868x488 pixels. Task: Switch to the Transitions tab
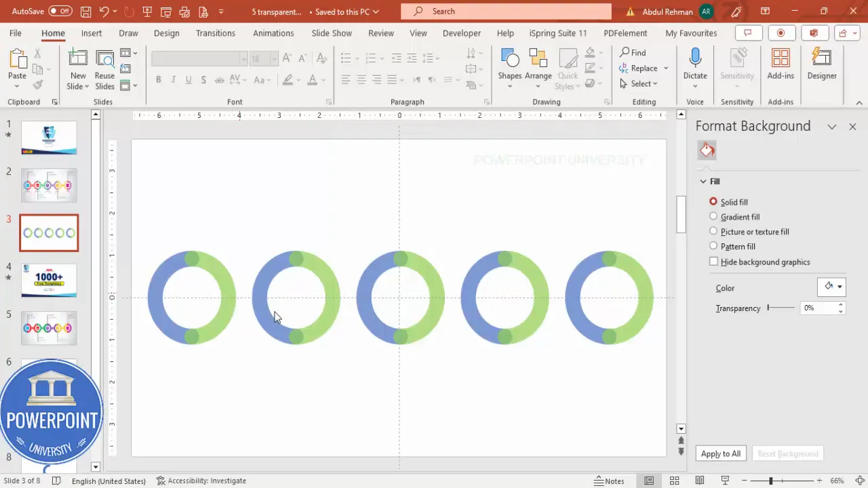(x=215, y=33)
